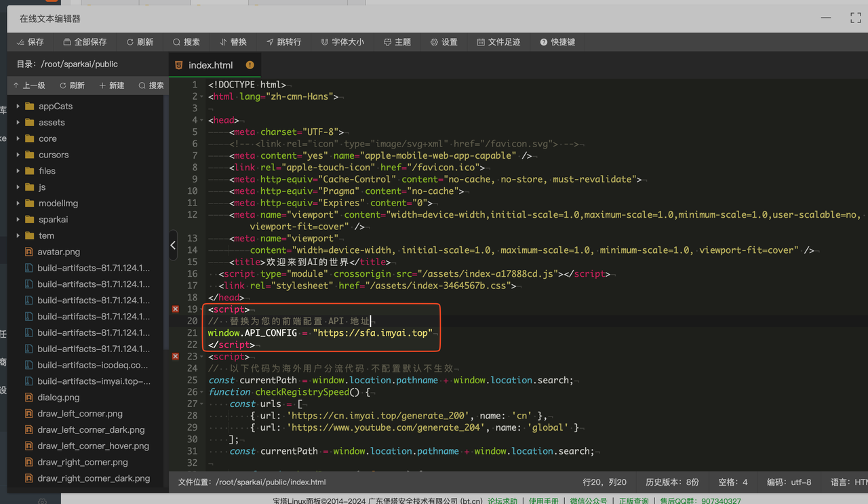This screenshot has height=504, width=868.
Task: Click 全部保存 save all button
Action: point(85,42)
